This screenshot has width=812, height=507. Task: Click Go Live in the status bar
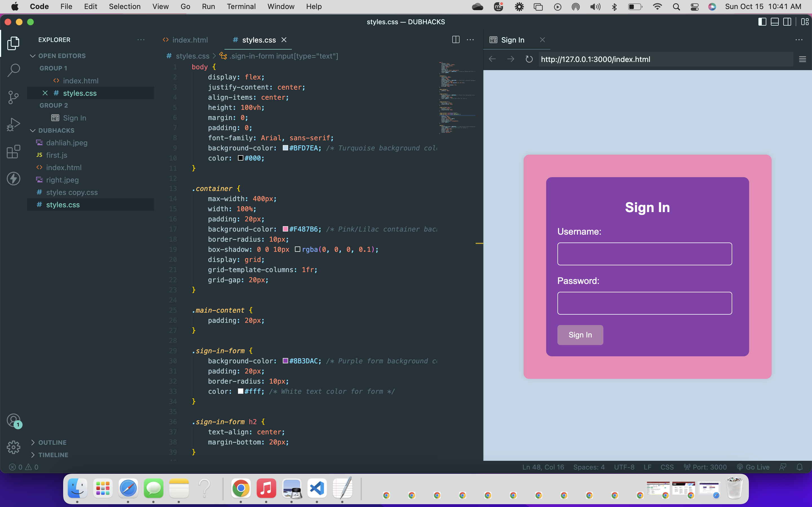click(754, 467)
